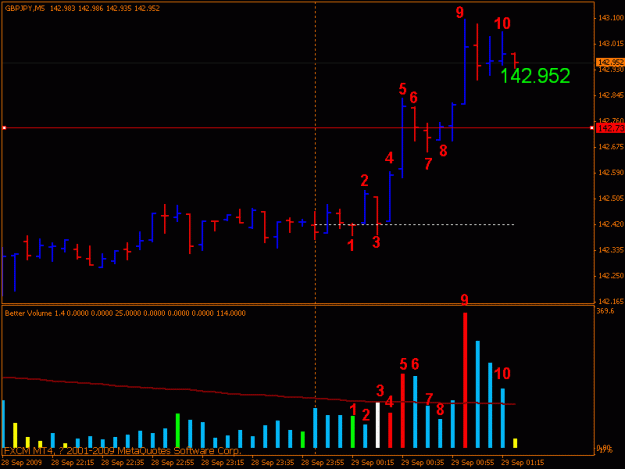Select the yellow volume bar at the far right
Image resolution: width=625 pixels, height=469 pixels.
pos(515,443)
